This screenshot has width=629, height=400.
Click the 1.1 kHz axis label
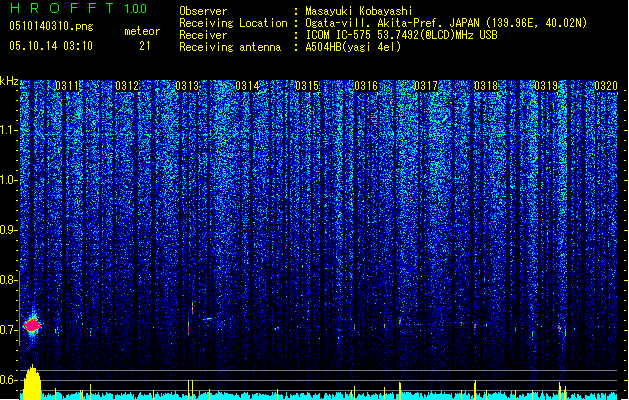9,130
